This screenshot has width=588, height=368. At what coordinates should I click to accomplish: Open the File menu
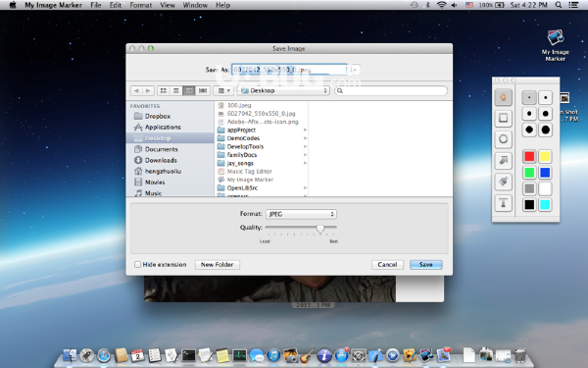click(x=96, y=5)
